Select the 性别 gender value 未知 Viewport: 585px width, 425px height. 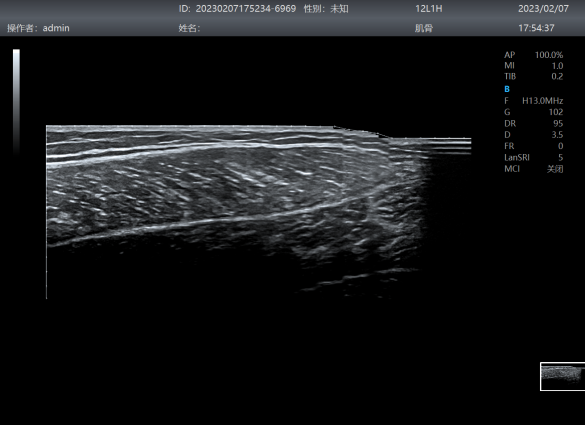tap(339, 9)
